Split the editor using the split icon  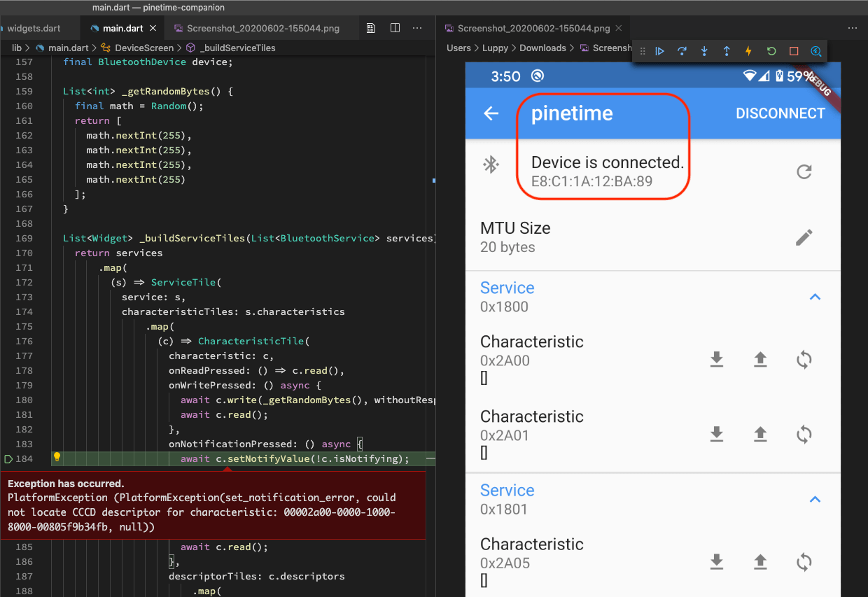point(395,27)
